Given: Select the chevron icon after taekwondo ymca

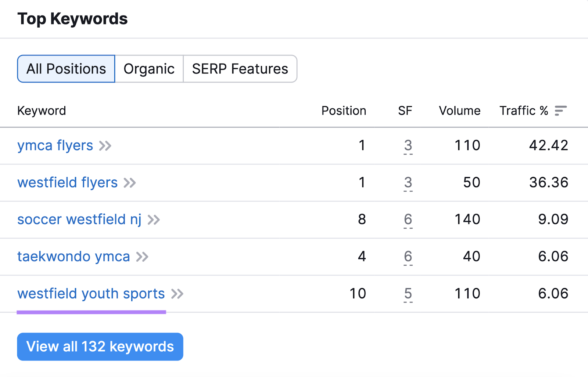Looking at the screenshot, I should pyautogui.click(x=143, y=257).
